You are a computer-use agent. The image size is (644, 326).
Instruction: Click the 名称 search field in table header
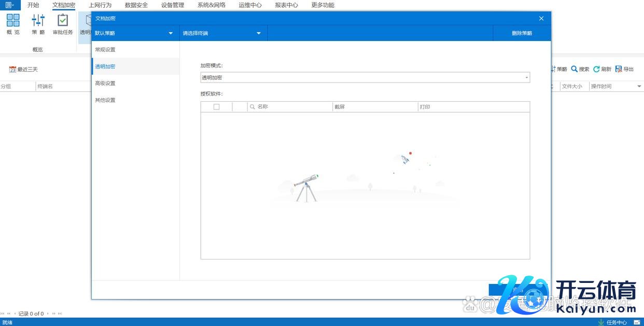[x=290, y=107]
